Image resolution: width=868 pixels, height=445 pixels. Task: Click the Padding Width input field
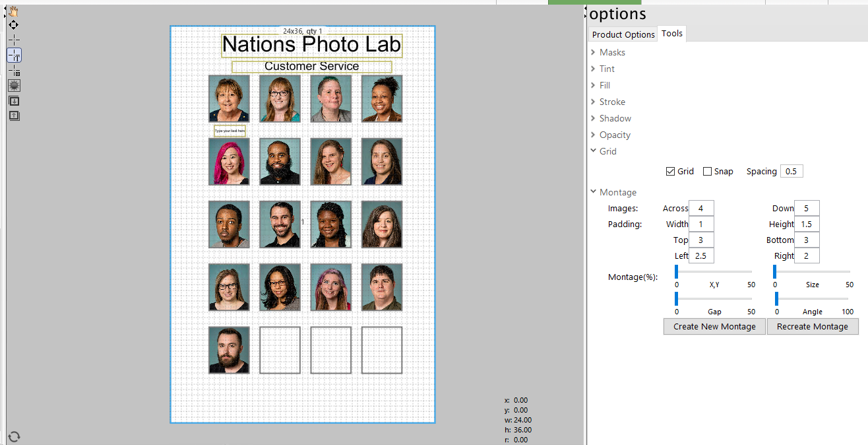point(701,224)
